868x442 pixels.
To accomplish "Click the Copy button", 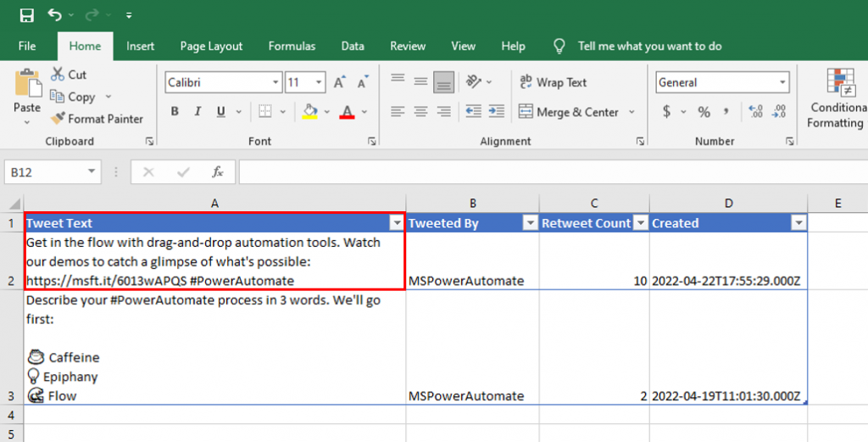I will click(73, 97).
